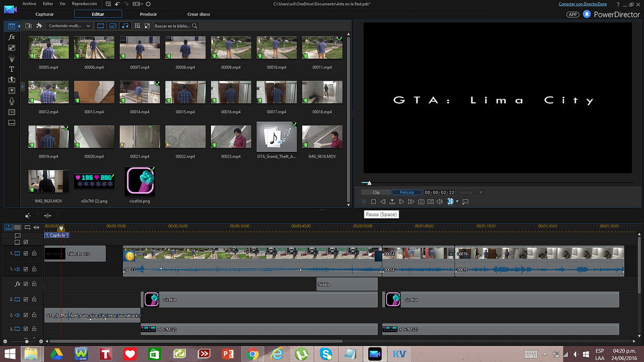Open the PiP Objects Room in sidebar
Image resolution: width=644 pixels, height=362 pixels.
coord(11,48)
